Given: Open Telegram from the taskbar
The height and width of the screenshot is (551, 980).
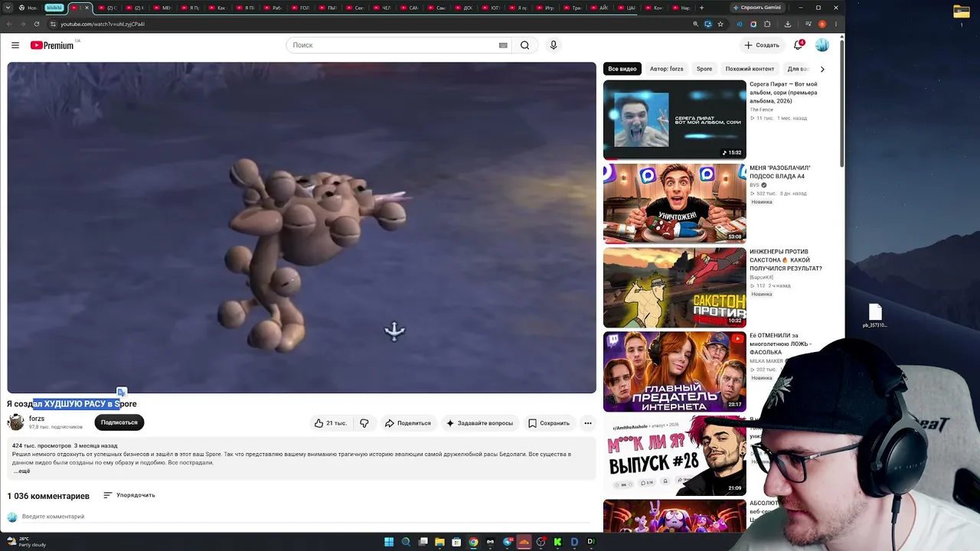Looking at the screenshot, I should 508,542.
